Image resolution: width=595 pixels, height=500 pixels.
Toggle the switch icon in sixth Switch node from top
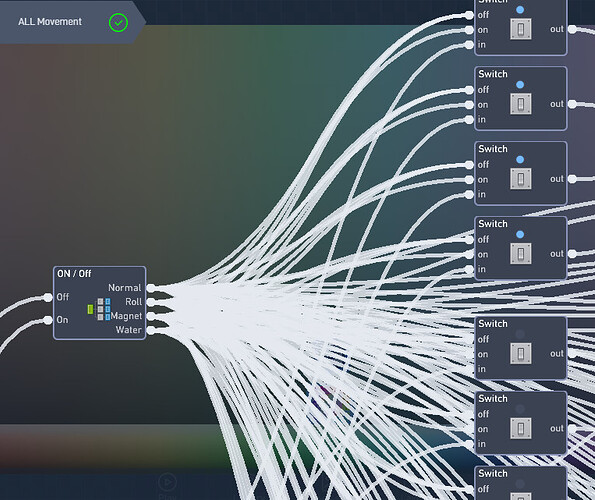click(521, 428)
